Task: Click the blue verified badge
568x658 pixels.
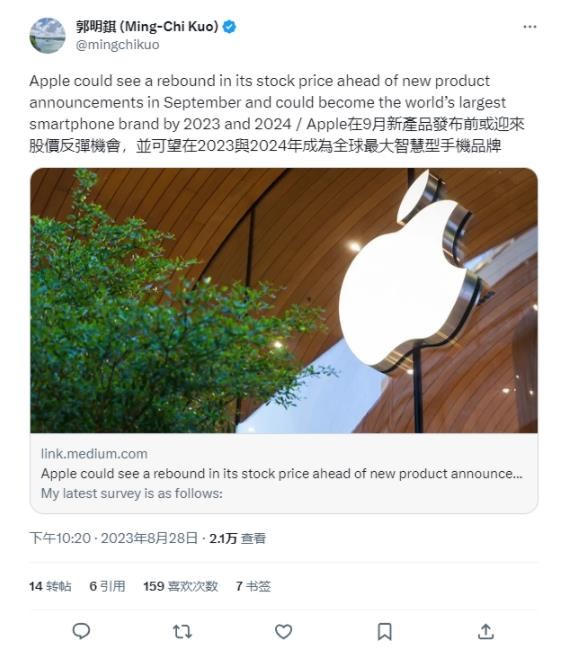Action: (229, 27)
